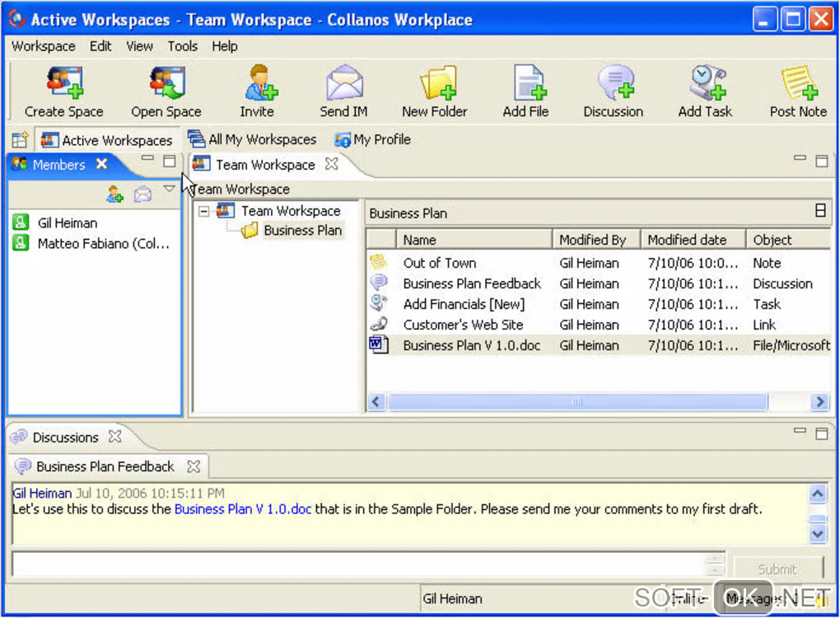Open the Edit menu
Viewport: 840px width, 618px height.
coord(100,46)
